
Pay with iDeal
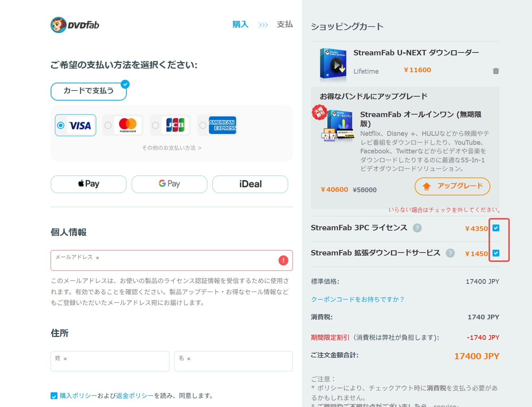click(250, 184)
